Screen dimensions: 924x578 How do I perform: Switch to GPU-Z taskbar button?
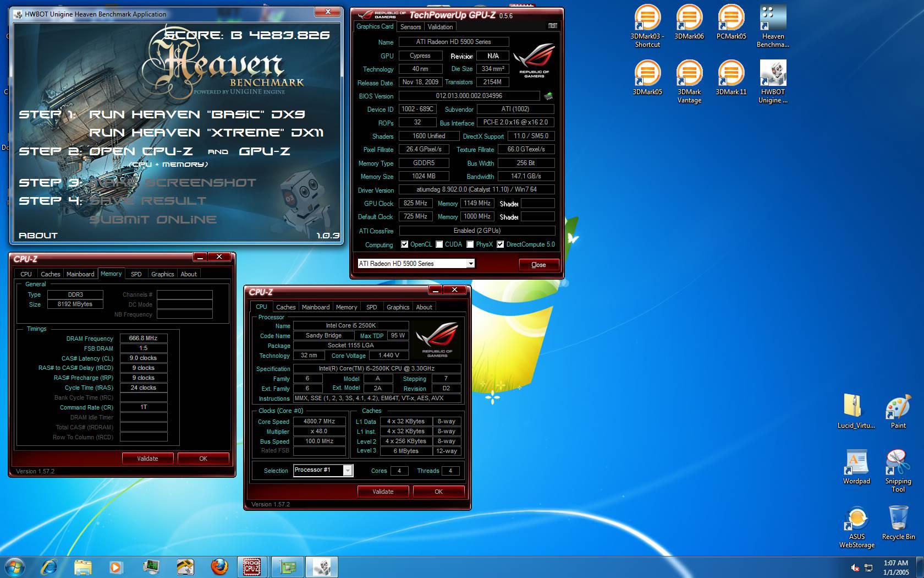(287, 567)
